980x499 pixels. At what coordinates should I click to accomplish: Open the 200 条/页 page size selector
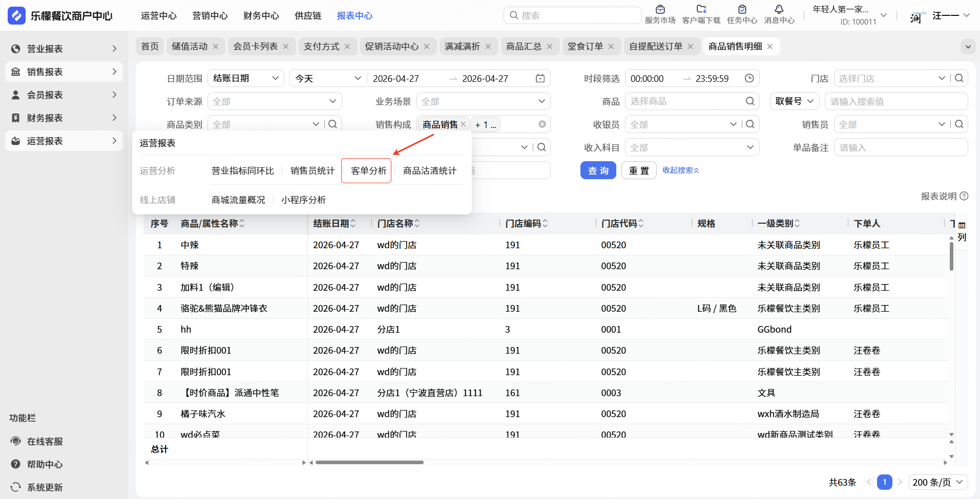click(x=939, y=482)
